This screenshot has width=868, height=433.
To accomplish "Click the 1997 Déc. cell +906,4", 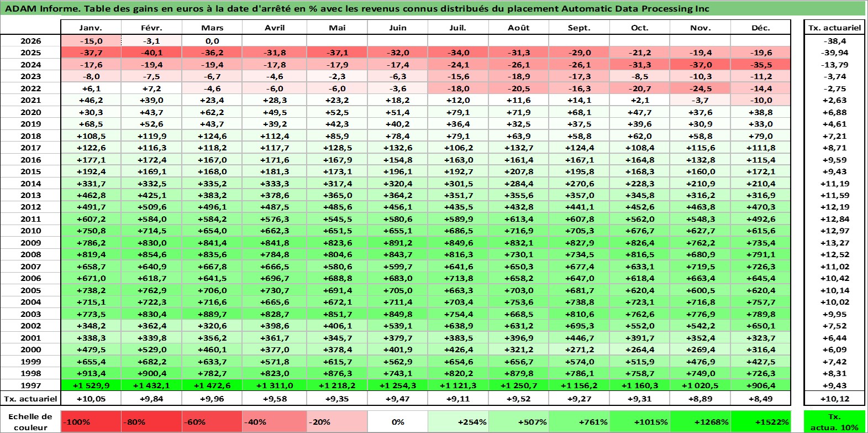I will (x=761, y=385).
